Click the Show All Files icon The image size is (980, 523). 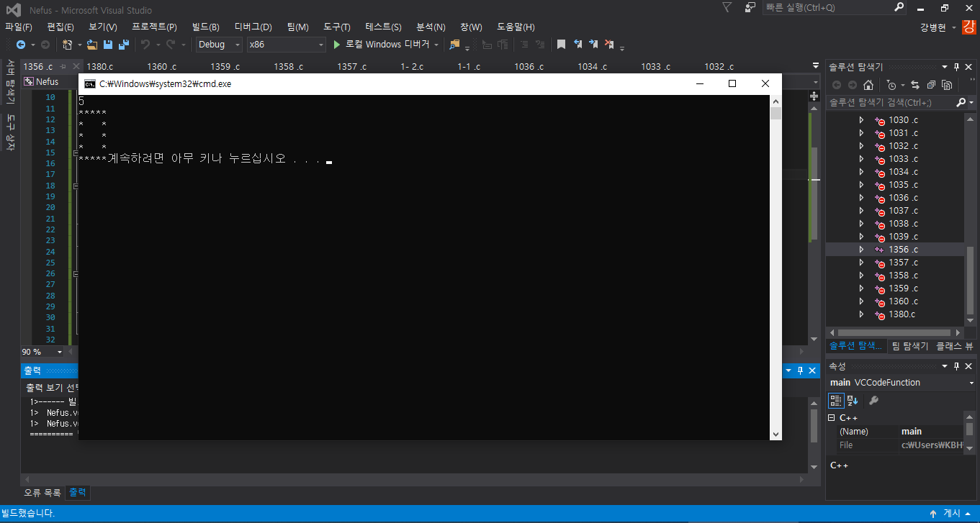(x=947, y=85)
